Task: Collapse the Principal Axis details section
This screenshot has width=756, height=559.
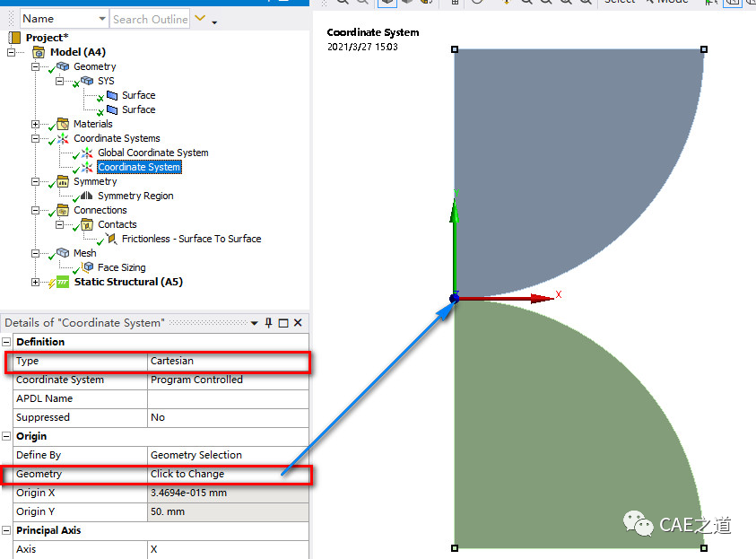Action: 6,530
